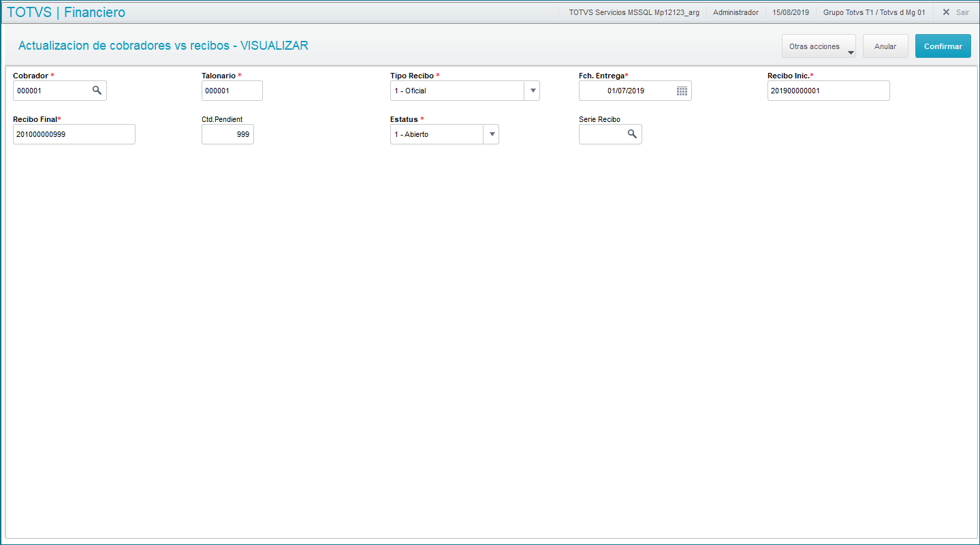Click the Anular button
Viewport: 980px width, 545px height.
tap(885, 46)
